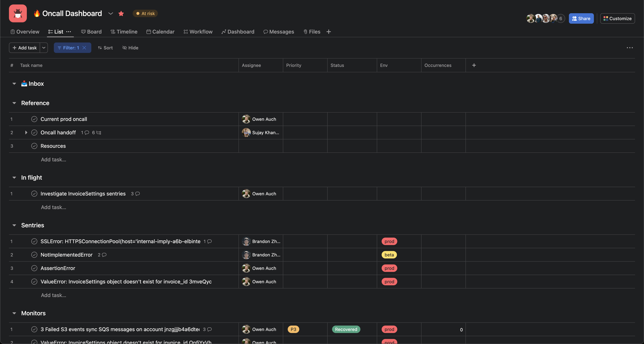This screenshot has height=344, width=644.
Task: Click the Share button
Action: point(581,18)
